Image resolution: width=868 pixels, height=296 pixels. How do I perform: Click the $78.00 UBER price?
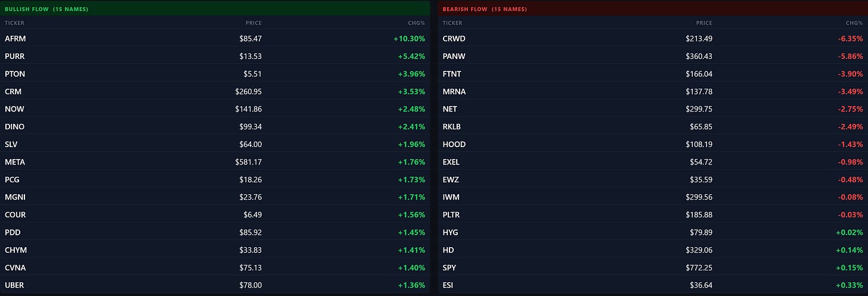click(x=250, y=285)
